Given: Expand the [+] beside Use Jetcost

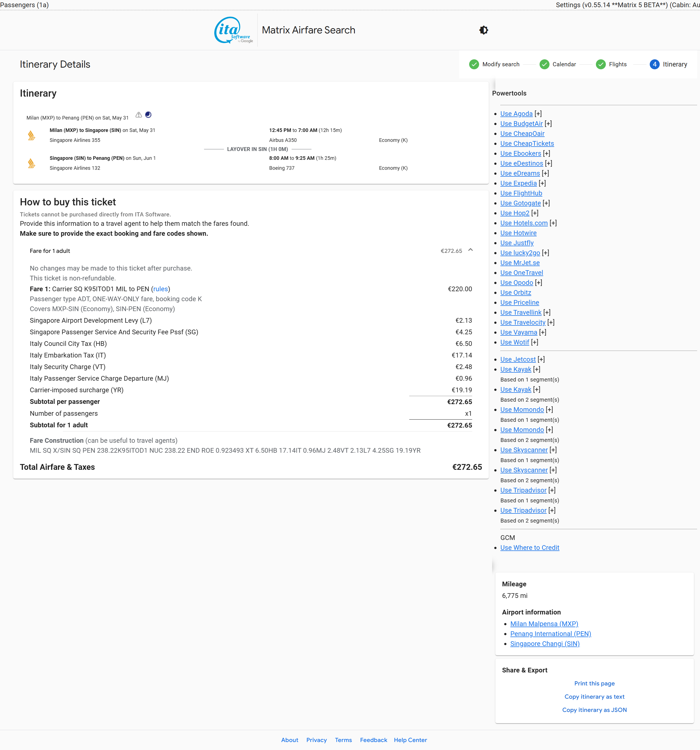Looking at the screenshot, I should pos(541,359).
